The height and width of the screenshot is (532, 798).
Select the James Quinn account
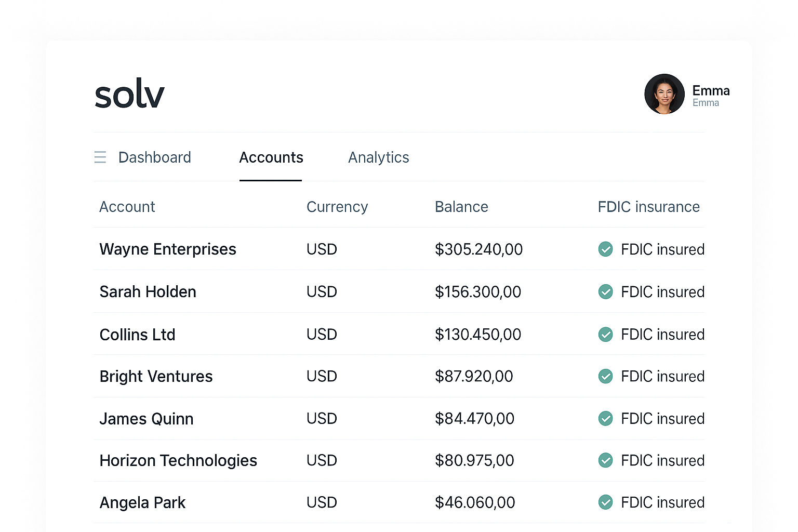(146, 419)
